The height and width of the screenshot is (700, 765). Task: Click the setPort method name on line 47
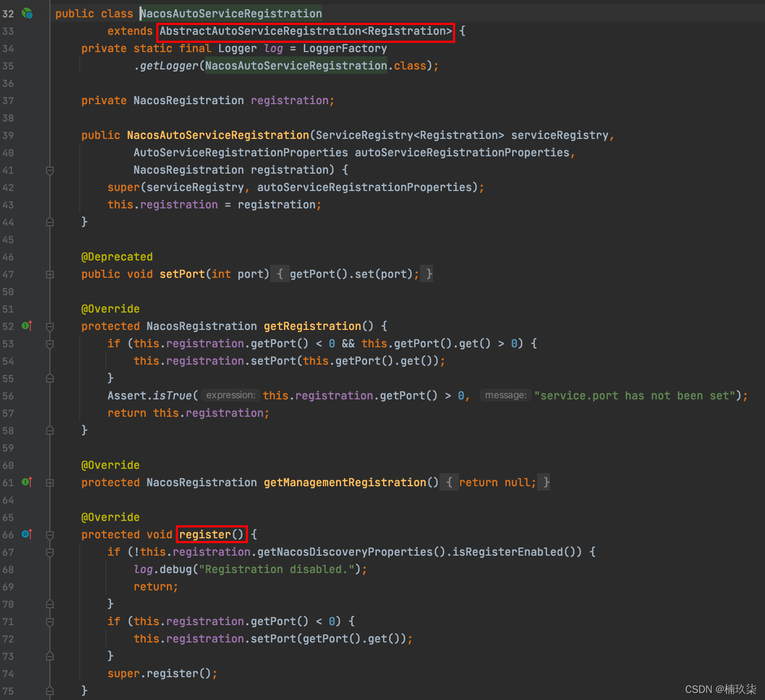tap(182, 274)
